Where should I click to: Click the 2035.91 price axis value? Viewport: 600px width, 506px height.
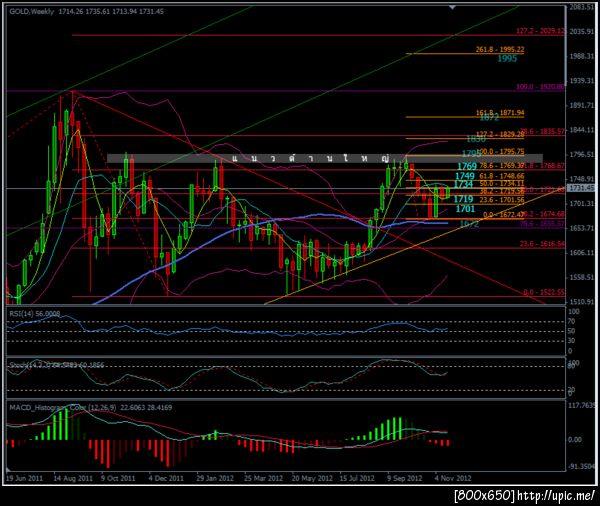(581, 31)
